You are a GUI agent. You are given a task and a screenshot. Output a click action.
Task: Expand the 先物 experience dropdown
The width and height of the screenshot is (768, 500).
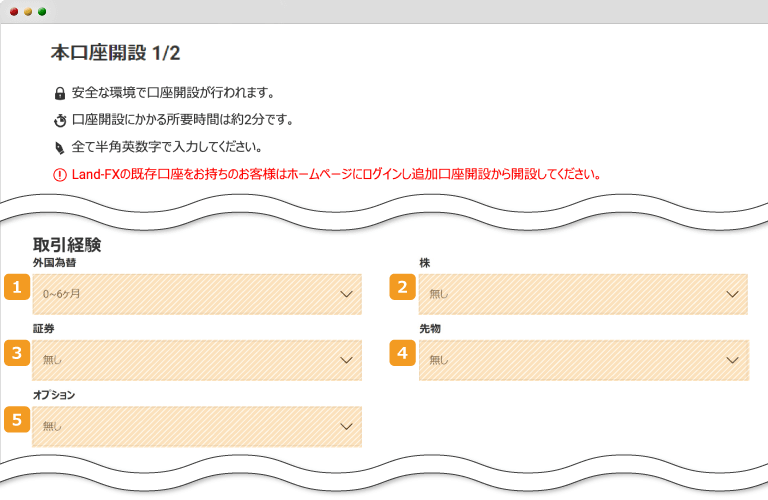(583, 360)
